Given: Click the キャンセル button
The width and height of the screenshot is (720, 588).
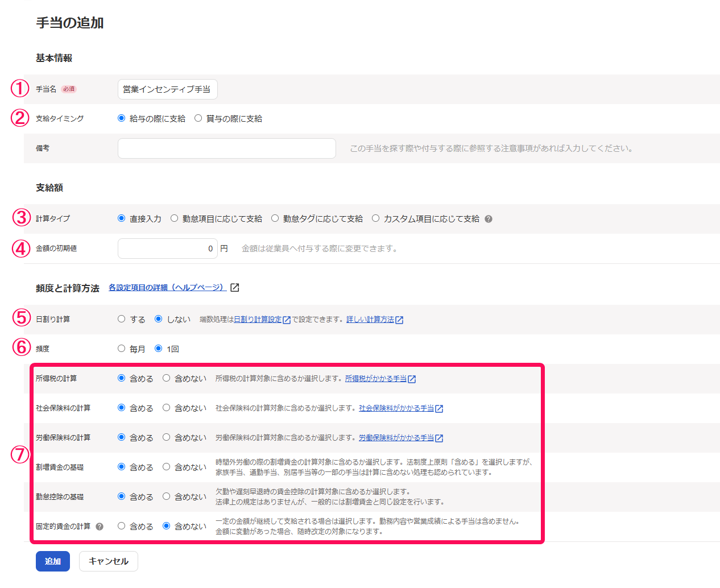Looking at the screenshot, I should pyautogui.click(x=109, y=561).
